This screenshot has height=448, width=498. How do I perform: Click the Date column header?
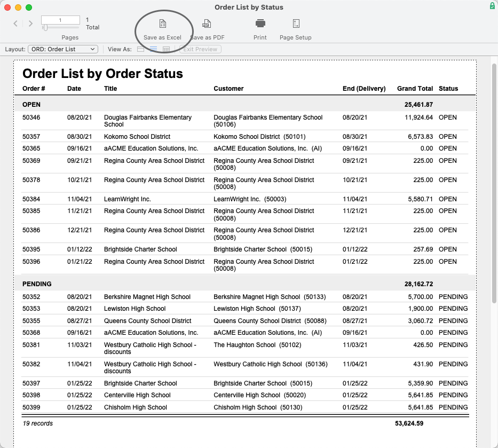(74, 89)
